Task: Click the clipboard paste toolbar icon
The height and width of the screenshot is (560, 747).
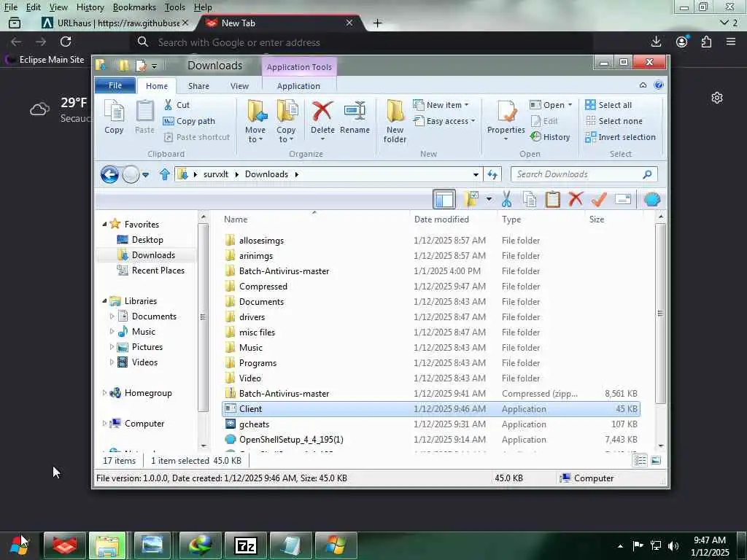Action: click(553, 199)
